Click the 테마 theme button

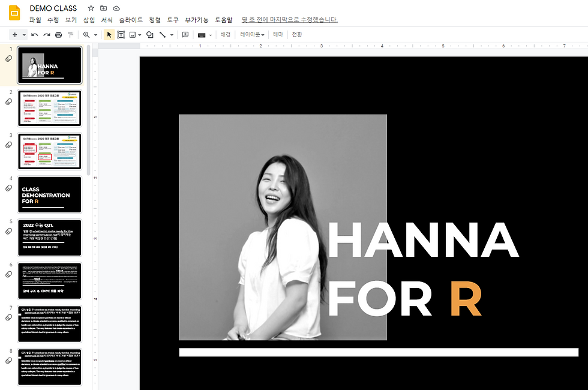[x=278, y=35]
